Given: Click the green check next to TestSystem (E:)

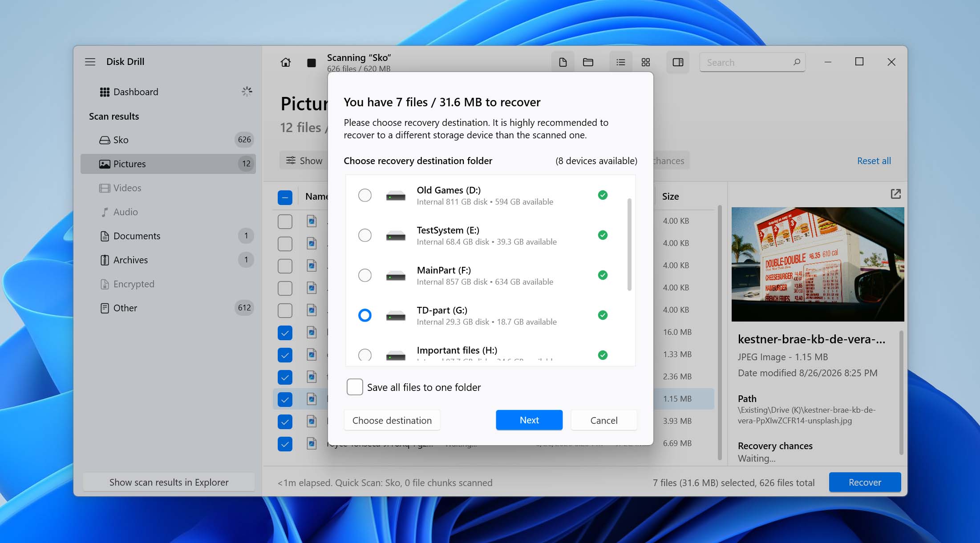Looking at the screenshot, I should click(603, 235).
